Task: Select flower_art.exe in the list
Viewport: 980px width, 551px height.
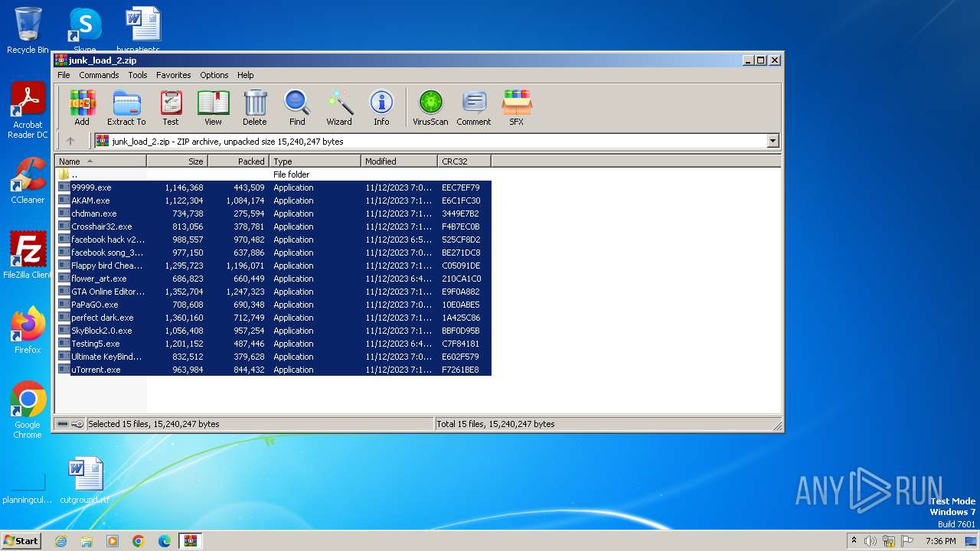Action: pyautogui.click(x=274, y=279)
